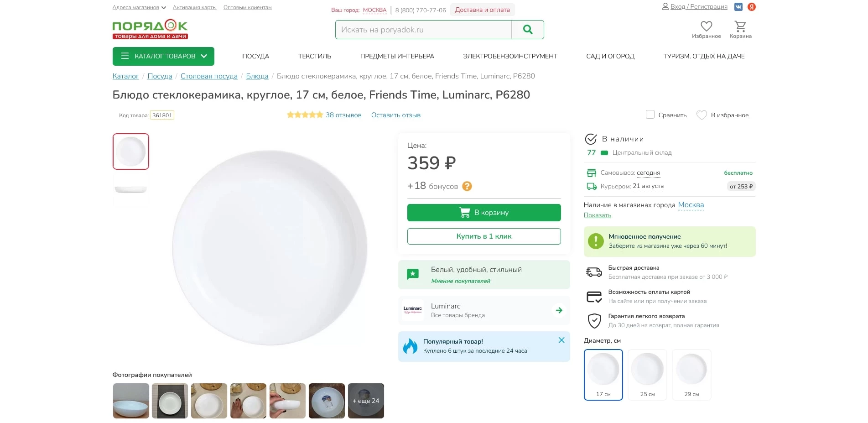Toggle В избранное heart for this product
868x423 pixels.
click(x=702, y=115)
